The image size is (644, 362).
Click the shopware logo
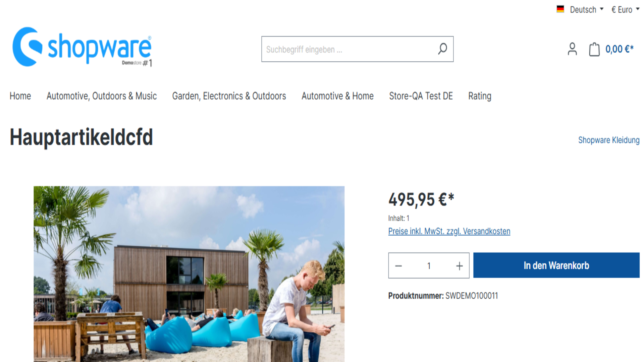coord(82,47)
